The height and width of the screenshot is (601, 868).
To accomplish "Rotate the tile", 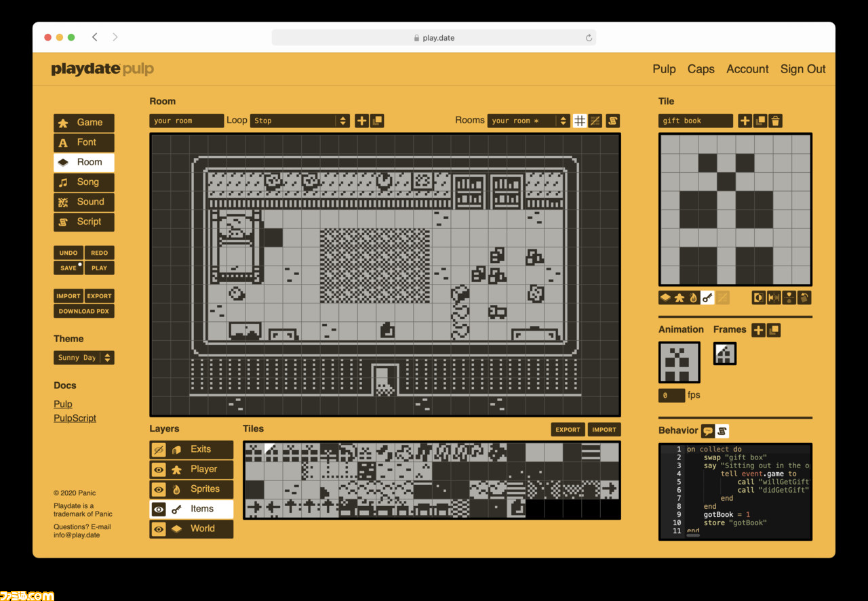I will coord(804,297).
